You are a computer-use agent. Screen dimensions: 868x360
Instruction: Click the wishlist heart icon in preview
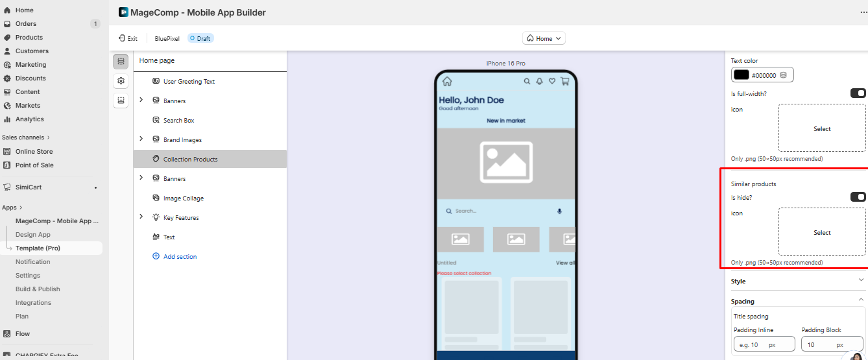pos(552,82)
